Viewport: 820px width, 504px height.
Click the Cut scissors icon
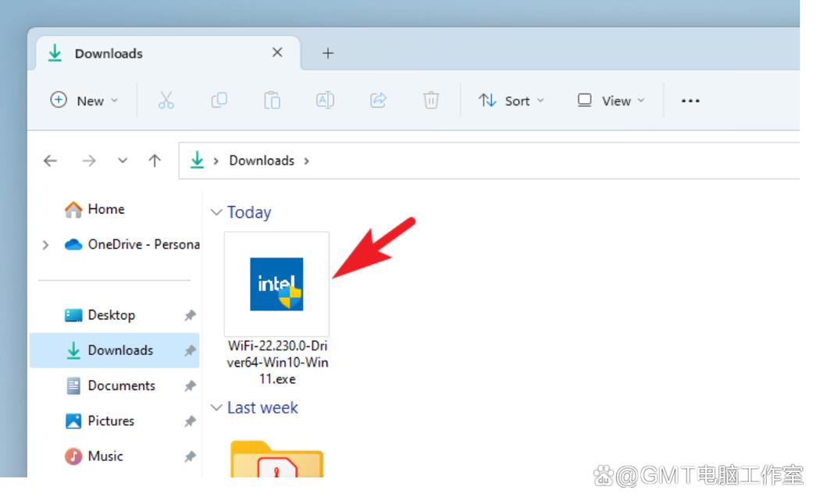[x=166, y=101]
